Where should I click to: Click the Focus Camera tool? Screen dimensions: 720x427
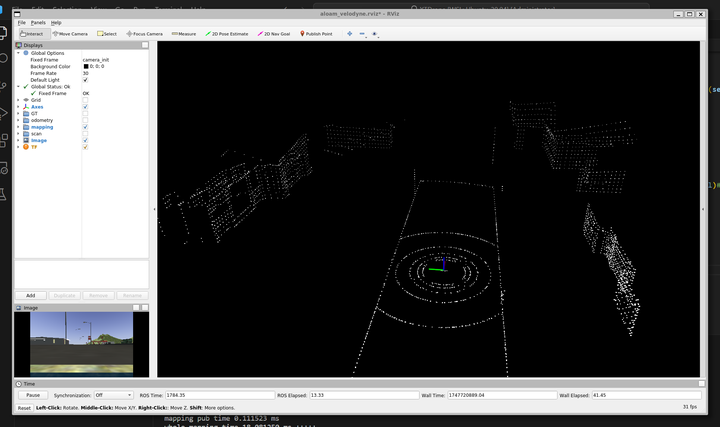click(145, 33)
